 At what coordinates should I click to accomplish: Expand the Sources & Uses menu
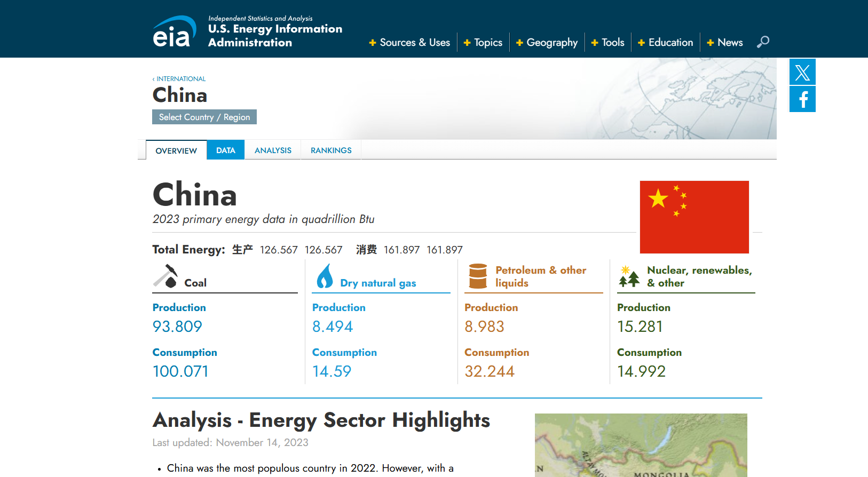[x=409, y=43]
